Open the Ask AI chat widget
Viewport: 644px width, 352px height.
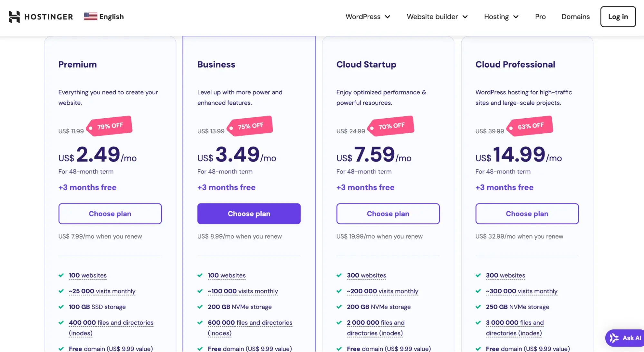tap(625, 338)
